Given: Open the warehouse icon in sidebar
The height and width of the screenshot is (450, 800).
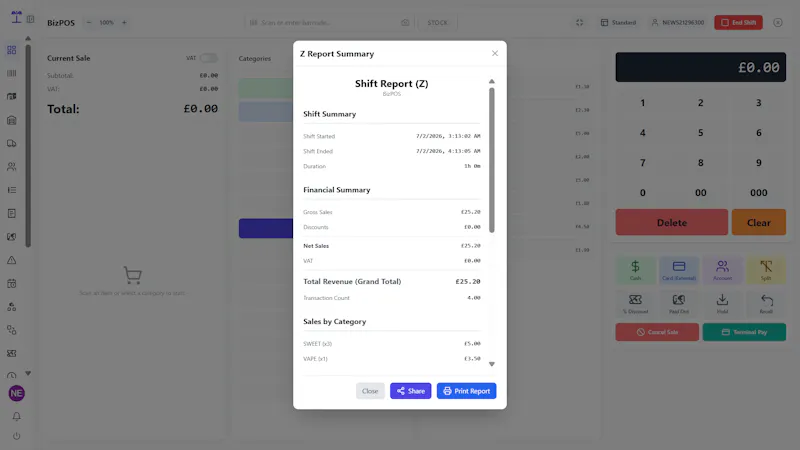Looking at the screenshot, I should (12, 120).
